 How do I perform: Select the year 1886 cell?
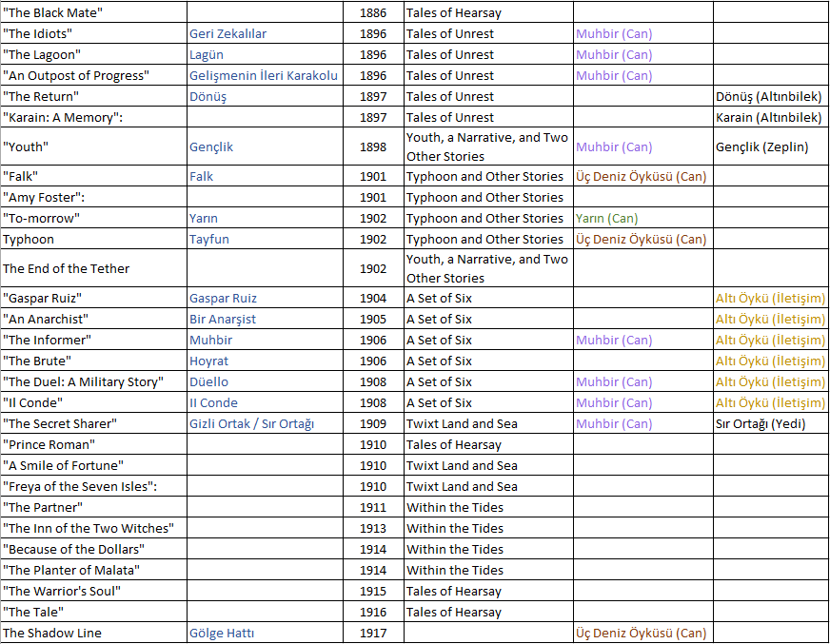click(373, 13)
